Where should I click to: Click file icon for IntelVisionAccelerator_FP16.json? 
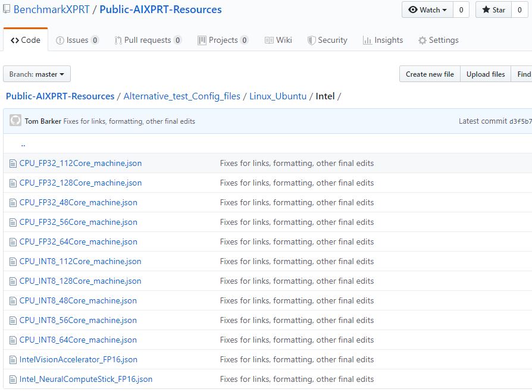(13, 360)
